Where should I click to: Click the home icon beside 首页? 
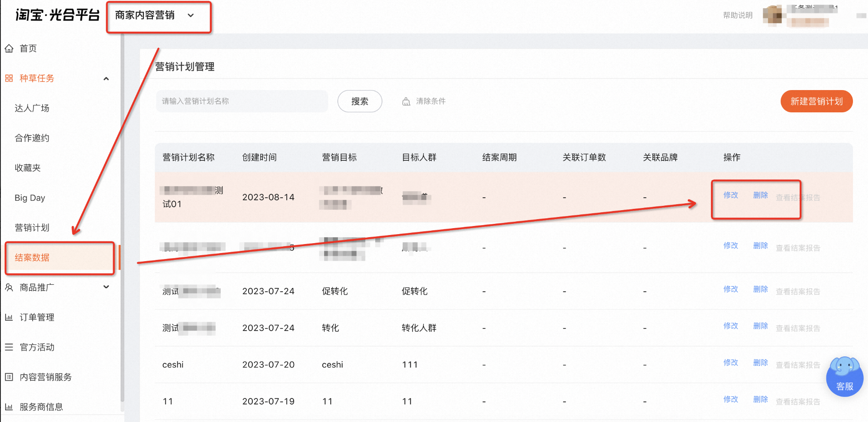[x=9, y=48]
